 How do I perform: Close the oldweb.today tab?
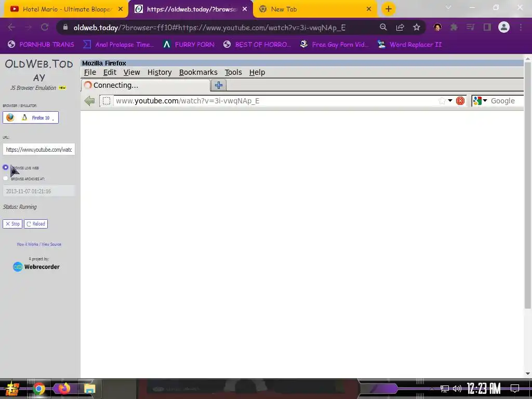pyautogui.click(x=245, y=9)
